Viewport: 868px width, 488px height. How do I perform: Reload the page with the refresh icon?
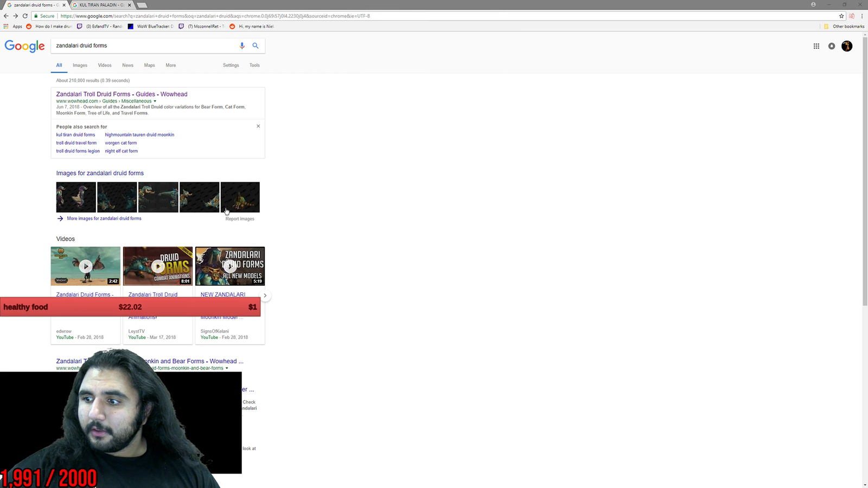tap(25, 16)
